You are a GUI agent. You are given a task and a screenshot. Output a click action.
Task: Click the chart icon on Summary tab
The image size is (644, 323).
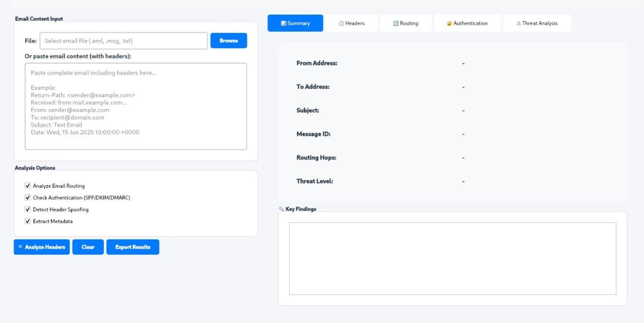(x=283, y=24)
